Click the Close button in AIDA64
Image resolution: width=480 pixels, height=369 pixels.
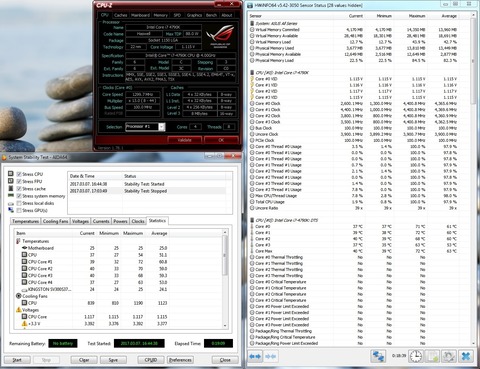click(x=225, y=360)
